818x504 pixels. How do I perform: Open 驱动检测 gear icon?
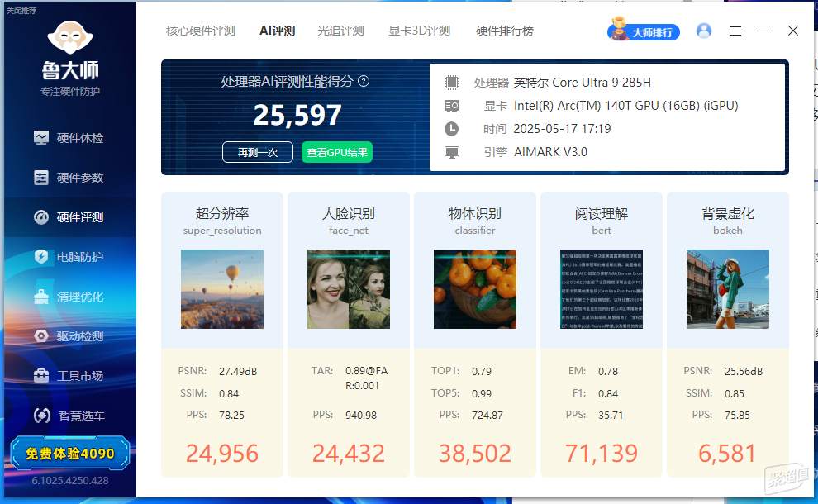(x=41, y=336)
